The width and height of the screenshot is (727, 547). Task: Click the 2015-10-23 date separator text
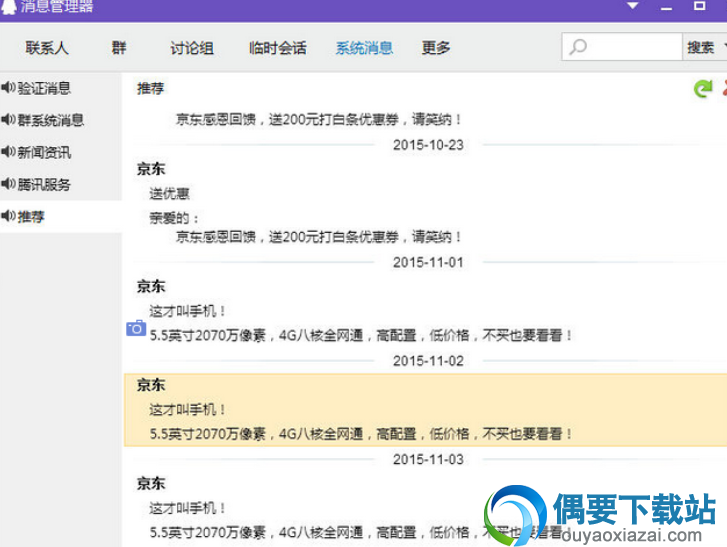coord(428,145)
